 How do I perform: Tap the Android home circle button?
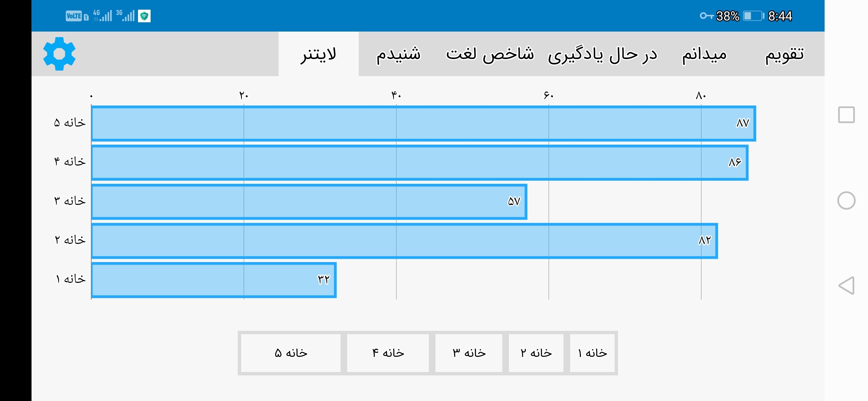click(846, 200)
